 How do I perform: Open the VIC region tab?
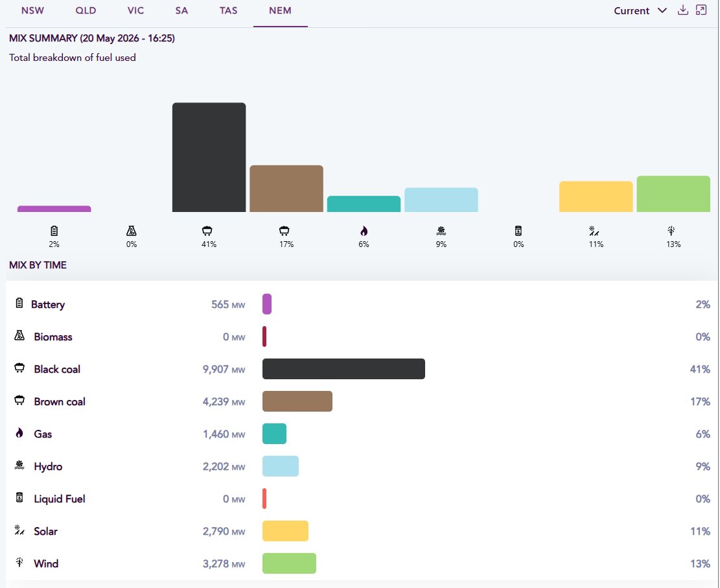click(x=135, y=10)
